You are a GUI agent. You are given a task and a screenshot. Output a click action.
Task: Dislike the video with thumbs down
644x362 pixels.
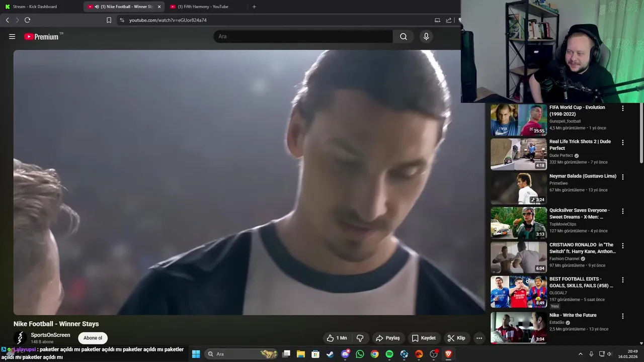(360, 338)
